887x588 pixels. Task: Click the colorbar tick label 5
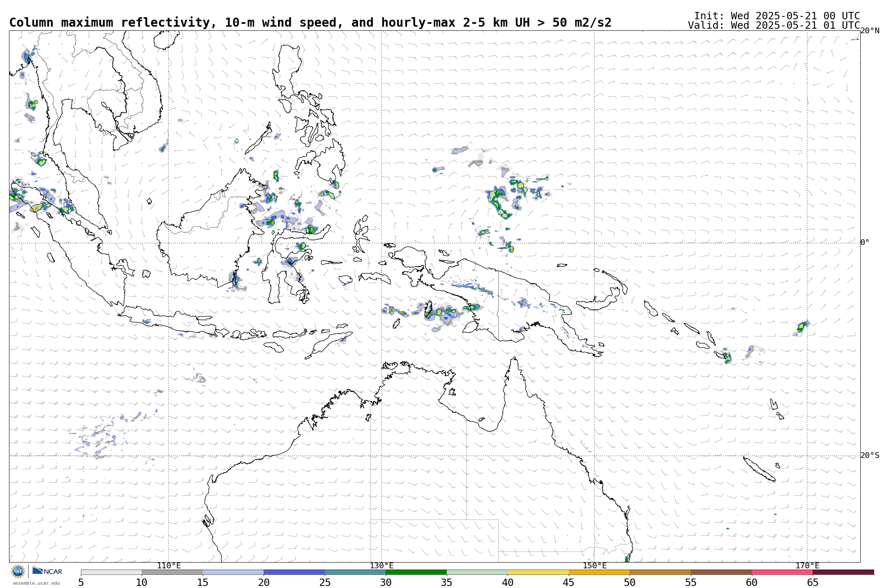click(x=81, y=583)
